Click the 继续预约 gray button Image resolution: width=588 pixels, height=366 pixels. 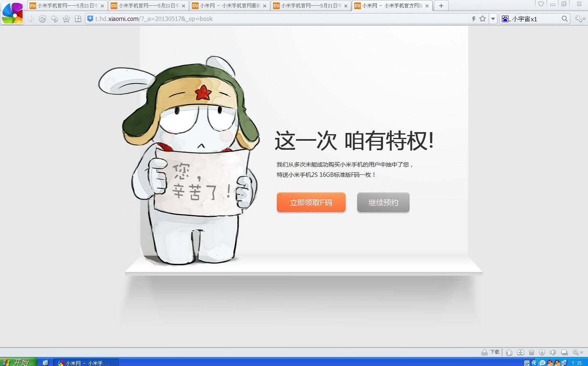[383, 202]
